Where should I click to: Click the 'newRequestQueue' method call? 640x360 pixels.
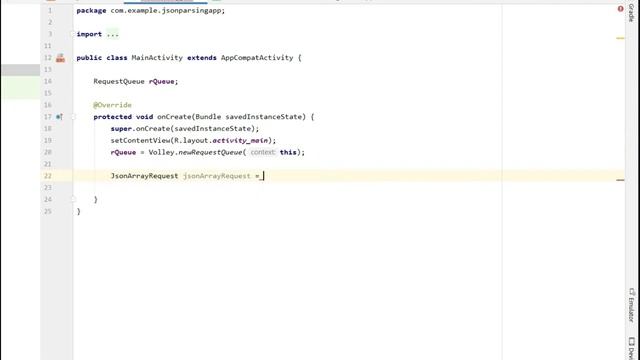click(210, 152)
